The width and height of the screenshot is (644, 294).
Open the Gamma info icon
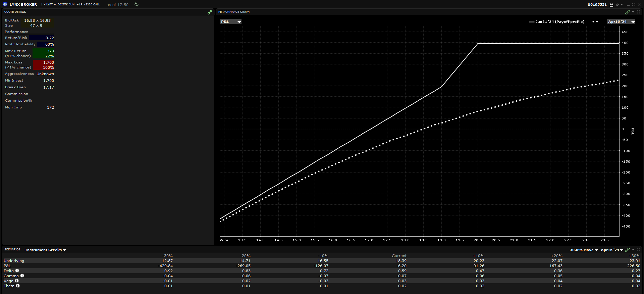pos(22,276)
